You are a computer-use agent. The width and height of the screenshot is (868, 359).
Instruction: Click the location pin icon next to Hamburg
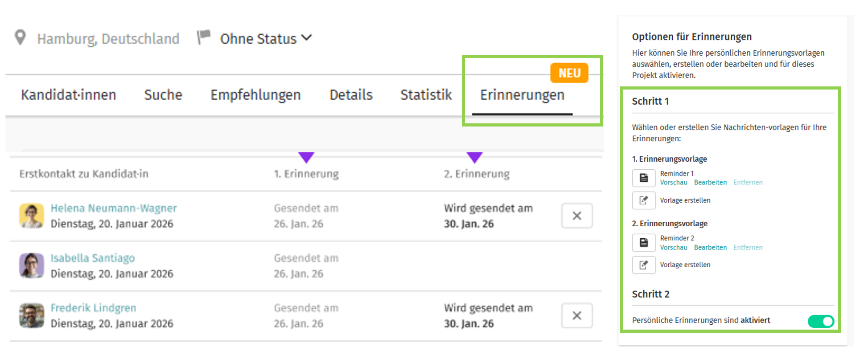[20, 37]
